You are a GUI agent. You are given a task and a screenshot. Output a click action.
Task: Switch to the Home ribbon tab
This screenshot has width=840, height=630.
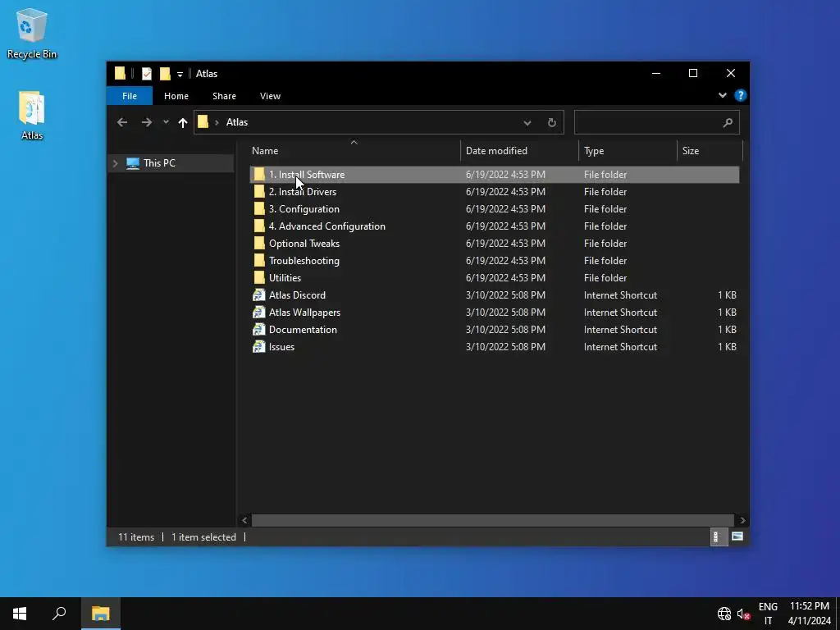[x=176, y=96]
